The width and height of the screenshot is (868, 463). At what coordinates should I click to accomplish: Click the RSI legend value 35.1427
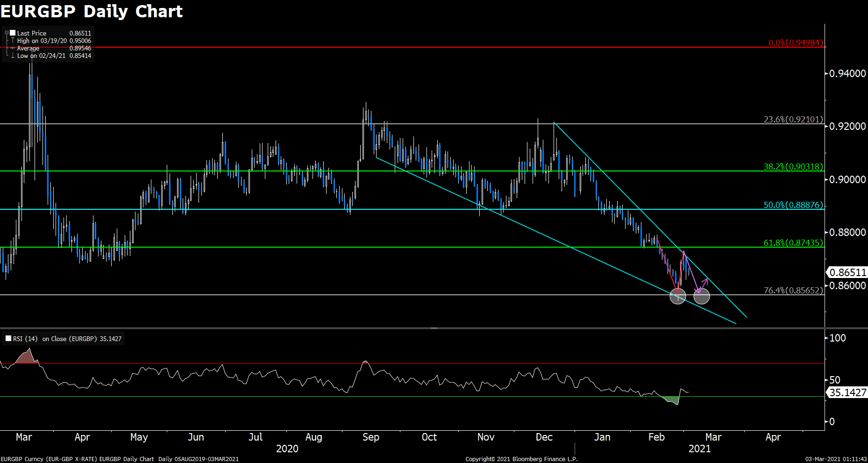(x=111, y=339)
